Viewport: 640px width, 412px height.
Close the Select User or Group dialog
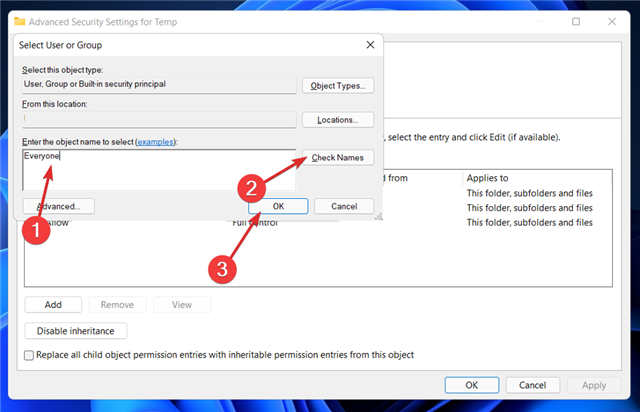370,45
